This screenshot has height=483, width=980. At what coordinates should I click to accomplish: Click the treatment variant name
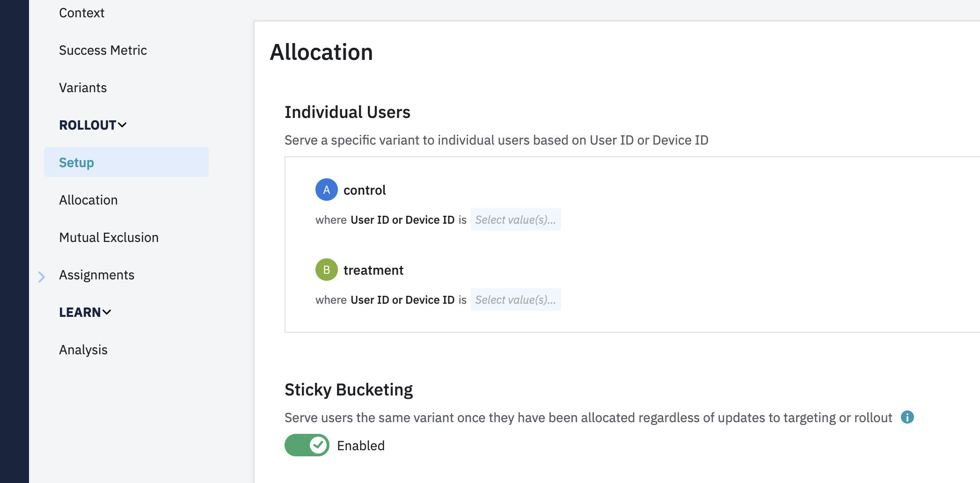point(373,270)
